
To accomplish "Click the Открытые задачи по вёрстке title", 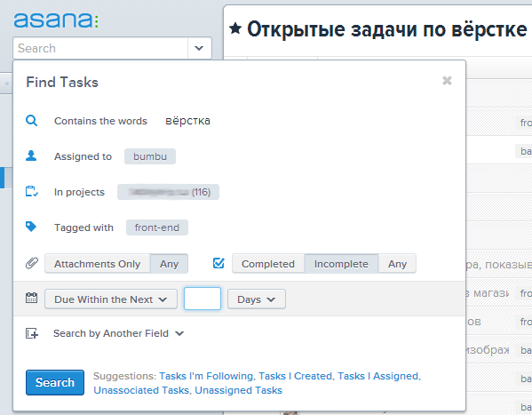I will click(x=386, y=29).
